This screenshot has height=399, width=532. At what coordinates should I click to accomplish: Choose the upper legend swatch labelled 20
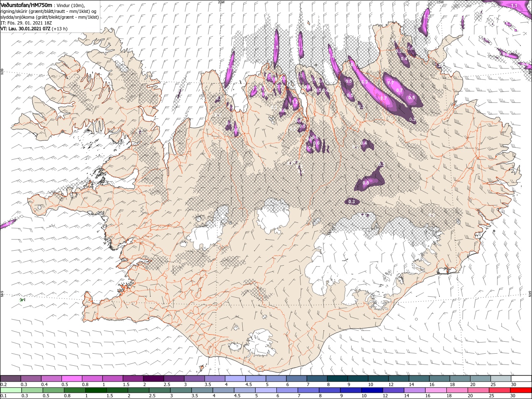coord(481,379)
